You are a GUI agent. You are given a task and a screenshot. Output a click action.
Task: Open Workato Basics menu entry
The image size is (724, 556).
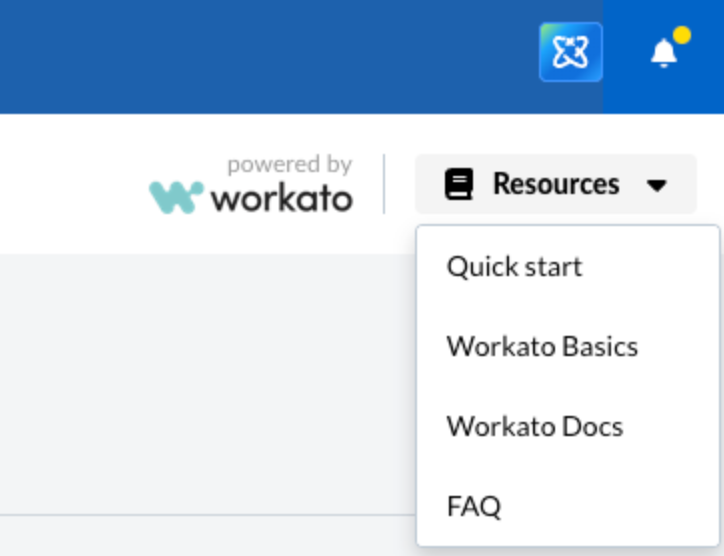pos(542,347)
